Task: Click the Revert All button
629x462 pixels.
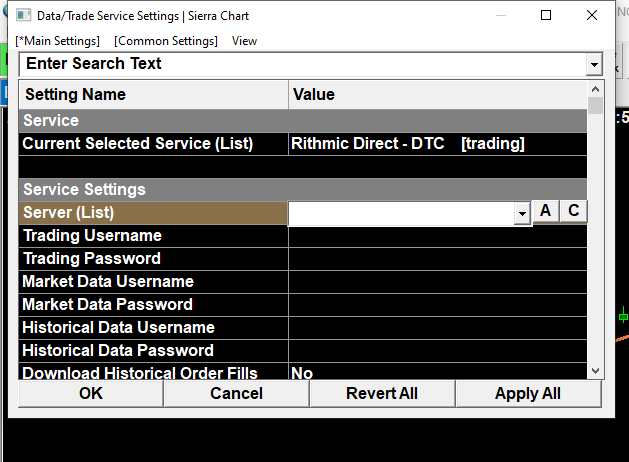Action: [x=382, y=393]
